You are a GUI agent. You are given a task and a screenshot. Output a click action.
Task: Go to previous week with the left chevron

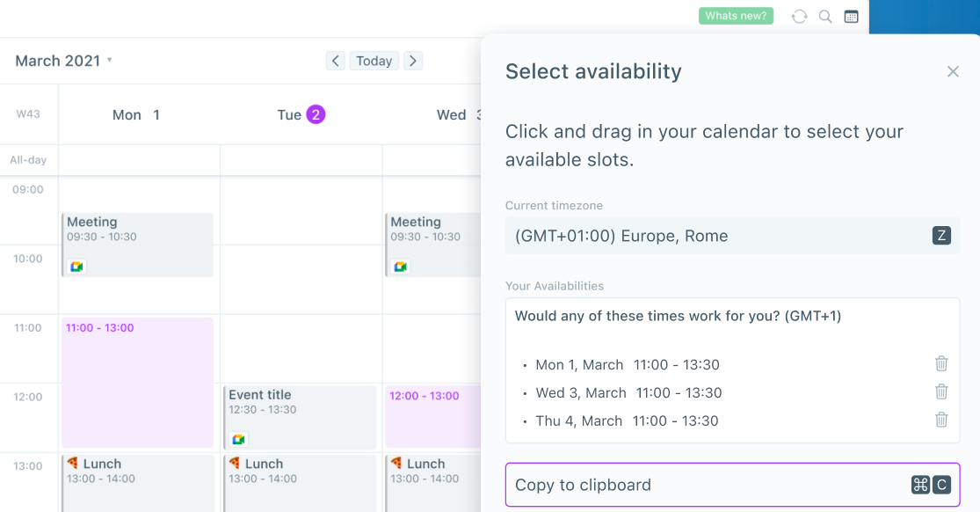335,61
